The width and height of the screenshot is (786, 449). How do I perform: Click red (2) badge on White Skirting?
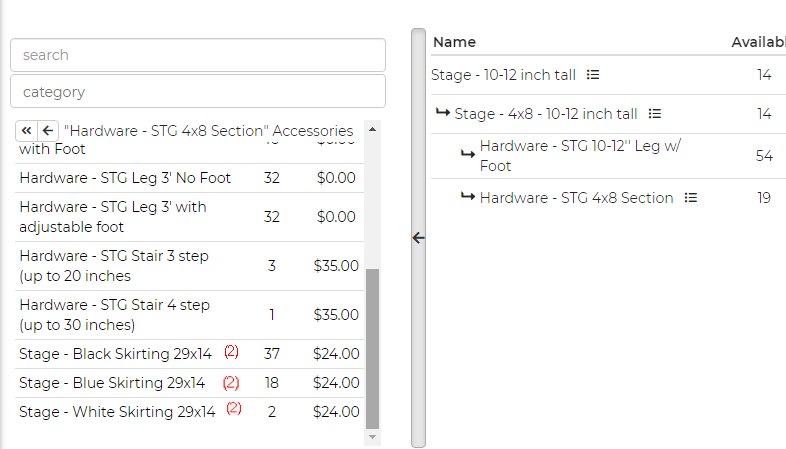click(x=234, y=409)
